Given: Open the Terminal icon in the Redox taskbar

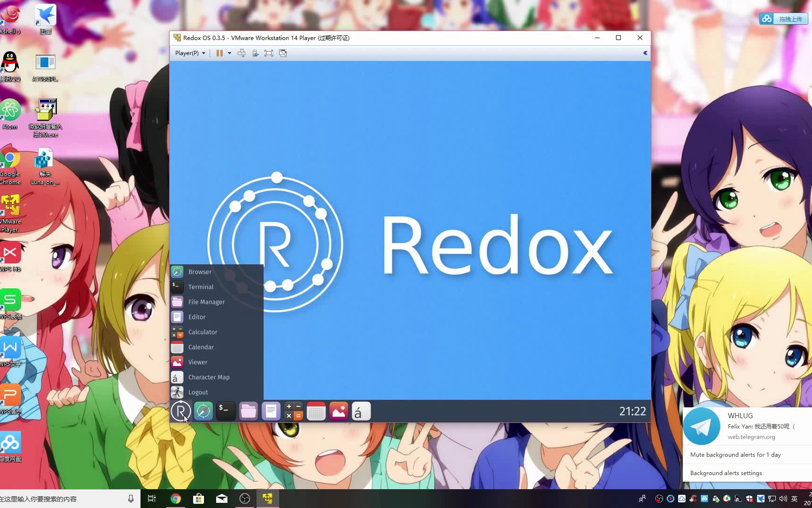Looking at the screenshot, I should (x=226, y=411).
